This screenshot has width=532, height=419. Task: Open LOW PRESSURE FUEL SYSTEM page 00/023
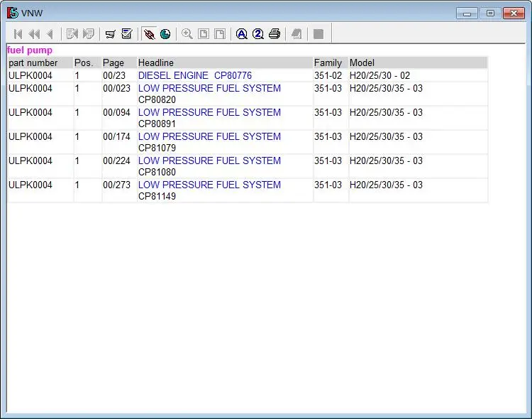209,88
